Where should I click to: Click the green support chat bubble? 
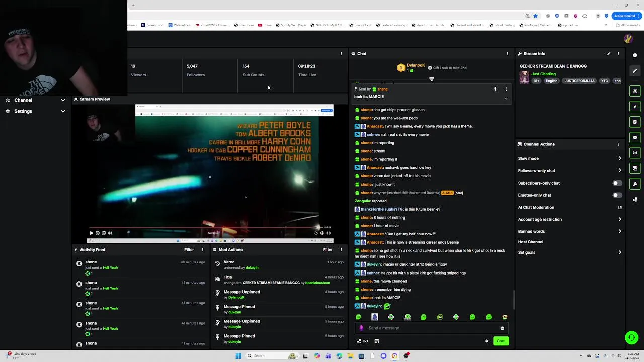[631, 337]
